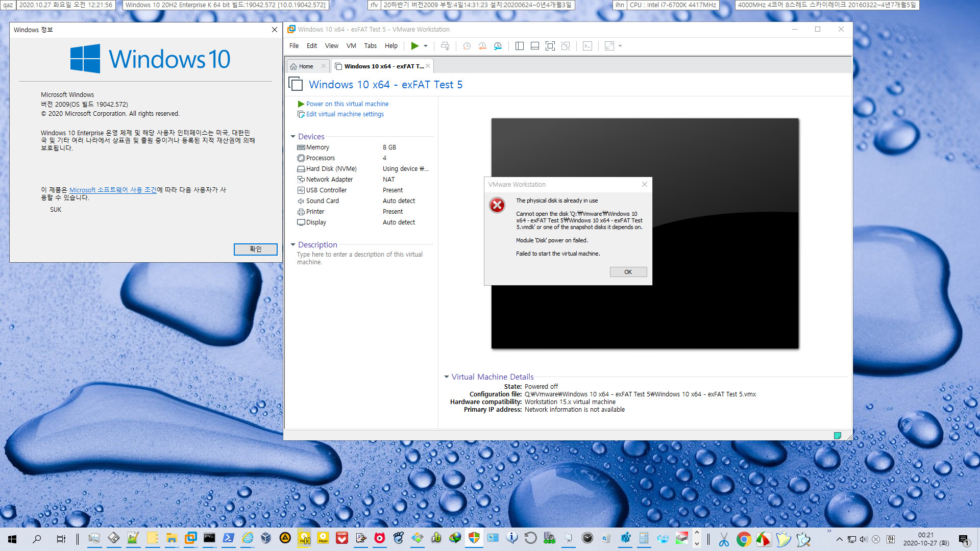
Task: Click OK in the VMware error dialog
Action: click(628, 272)
